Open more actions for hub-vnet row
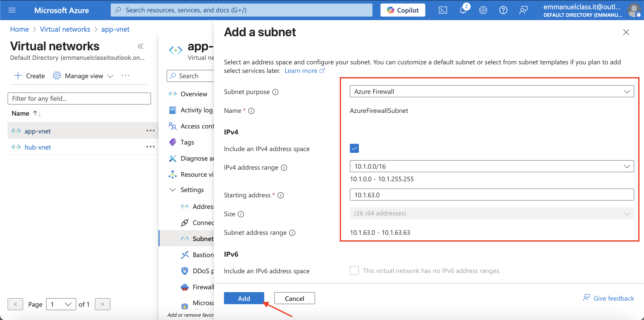 point(150,147)
